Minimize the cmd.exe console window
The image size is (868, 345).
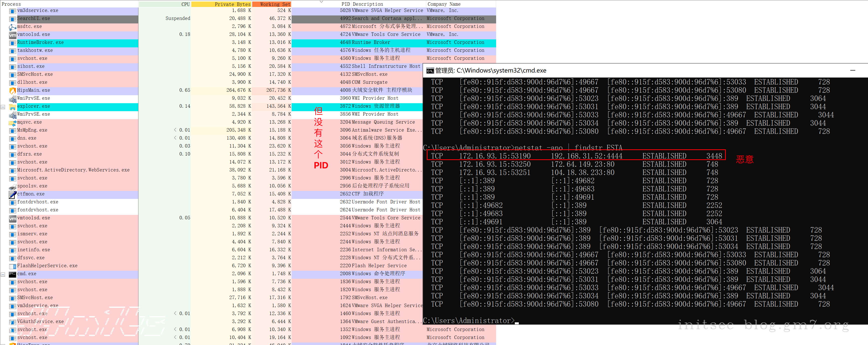(852, 70)
